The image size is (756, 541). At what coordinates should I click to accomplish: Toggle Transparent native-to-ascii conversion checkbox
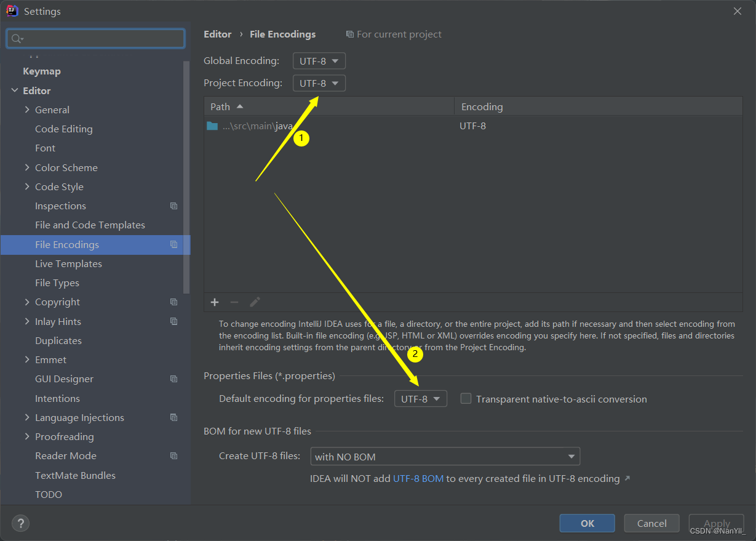[x=466, y=399]
